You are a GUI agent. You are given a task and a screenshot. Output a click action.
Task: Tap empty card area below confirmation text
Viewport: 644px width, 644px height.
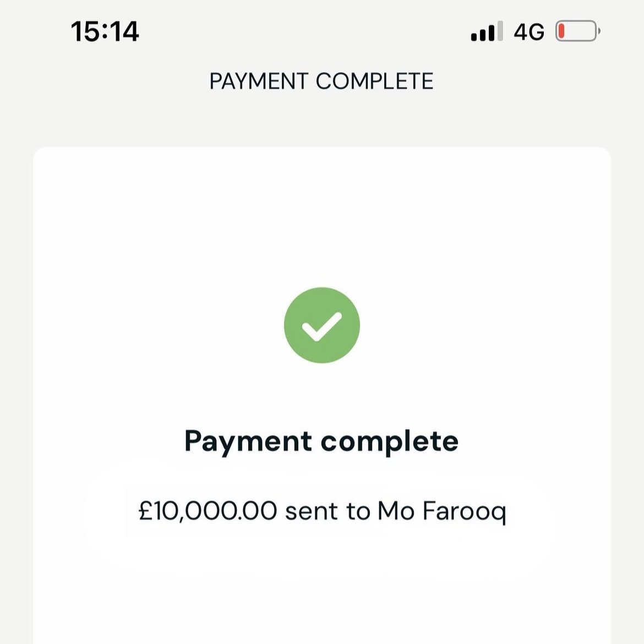[321, 600]
